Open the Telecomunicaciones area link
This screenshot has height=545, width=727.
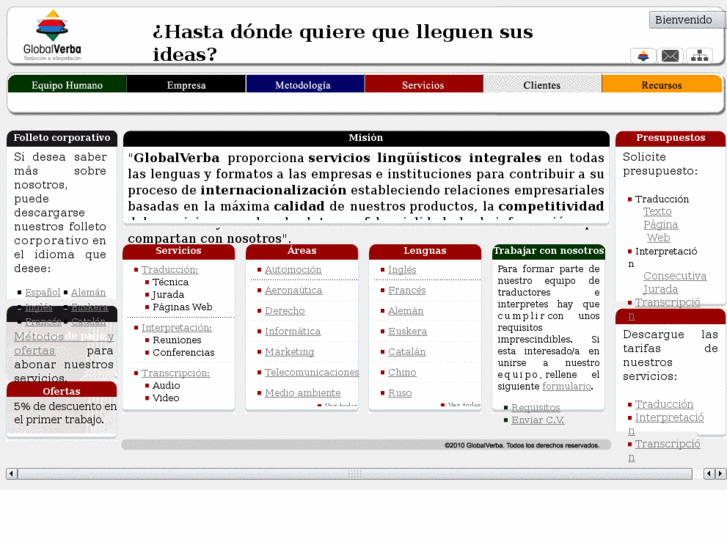(312, 372)
